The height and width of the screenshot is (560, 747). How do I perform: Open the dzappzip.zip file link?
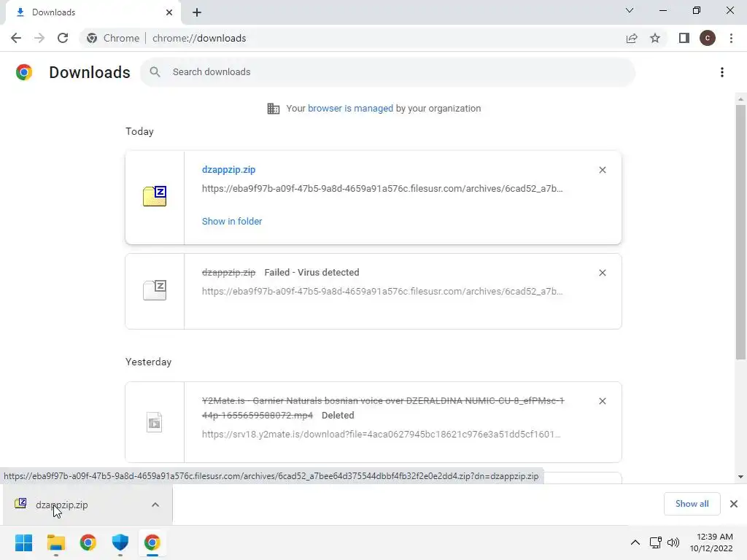228,170
